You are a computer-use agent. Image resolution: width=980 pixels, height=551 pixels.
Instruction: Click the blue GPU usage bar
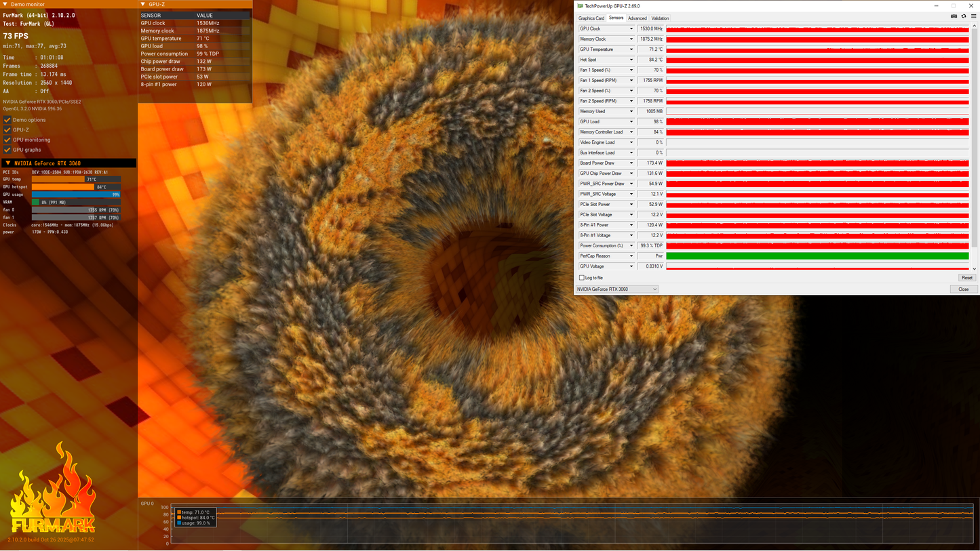(x=76, y=195)
